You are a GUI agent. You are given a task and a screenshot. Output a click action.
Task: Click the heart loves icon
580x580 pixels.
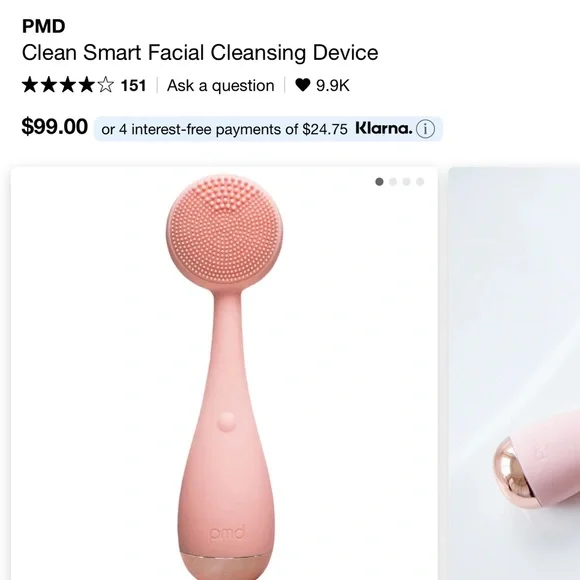point(302,85)
